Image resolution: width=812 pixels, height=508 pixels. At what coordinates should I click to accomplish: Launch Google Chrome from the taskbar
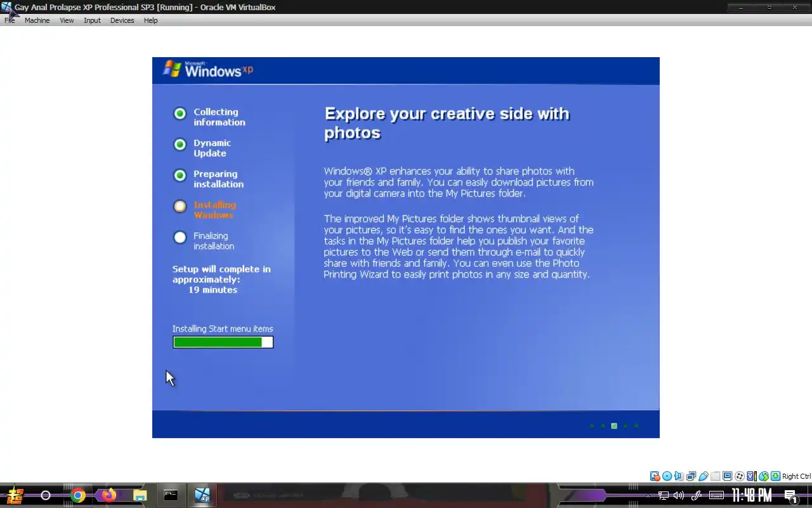click(78, 495)
